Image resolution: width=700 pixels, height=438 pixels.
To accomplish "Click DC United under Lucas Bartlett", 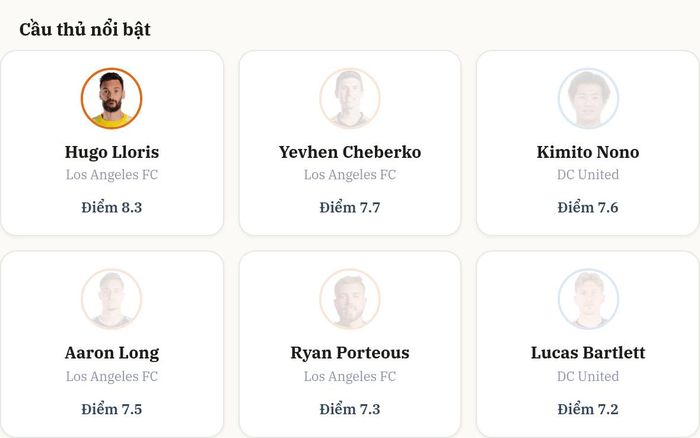I will click(588, 376).
